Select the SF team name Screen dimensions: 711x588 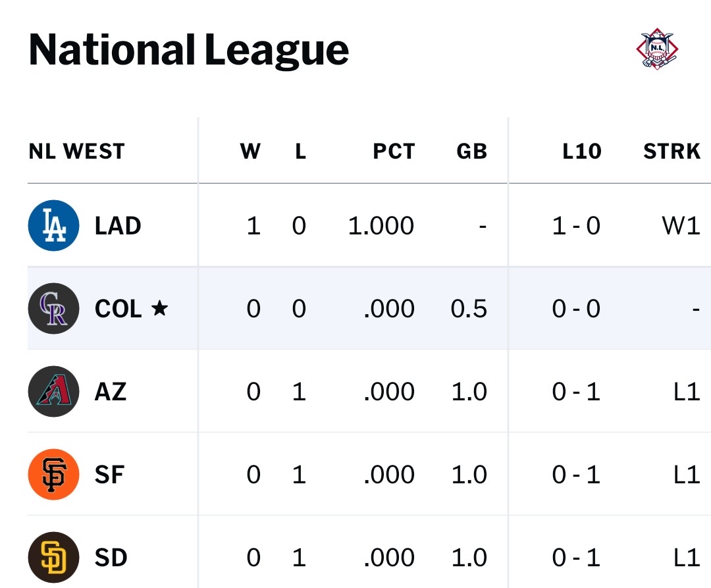point(109,475)
